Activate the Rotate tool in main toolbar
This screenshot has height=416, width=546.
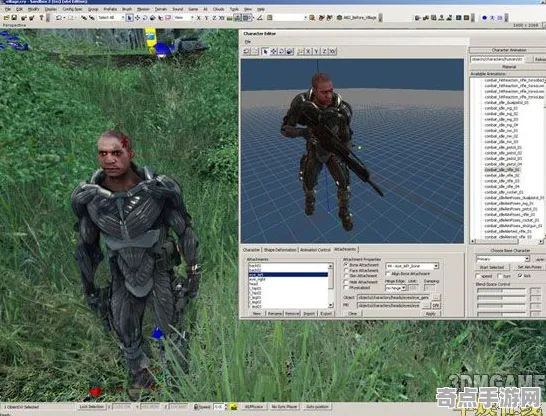coord(145,17)
